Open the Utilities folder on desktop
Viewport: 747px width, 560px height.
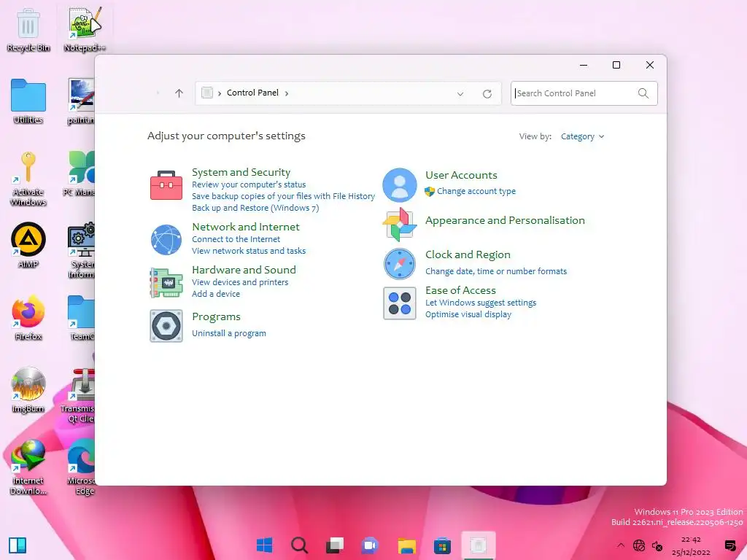coord(28,101)
